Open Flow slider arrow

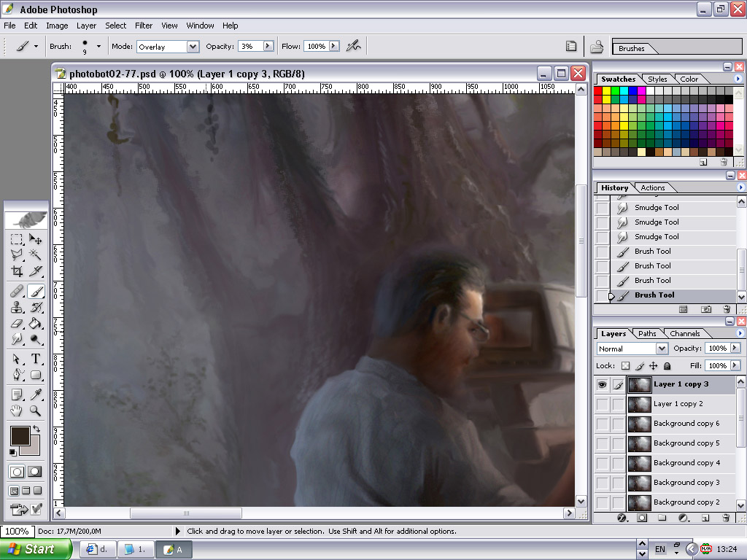(334, 46)
